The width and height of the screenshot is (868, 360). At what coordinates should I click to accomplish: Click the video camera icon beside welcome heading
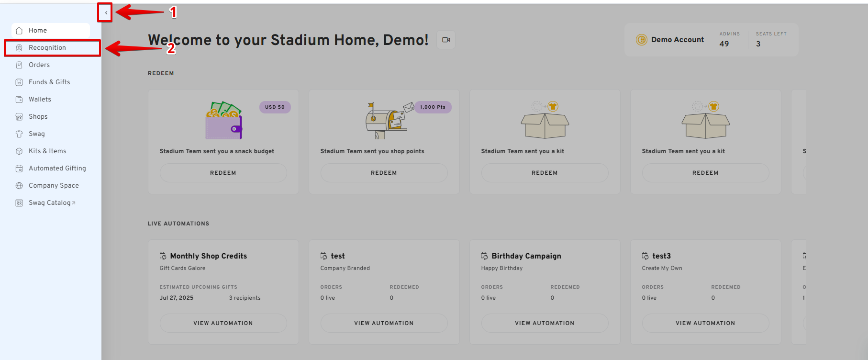click(446, 40)
